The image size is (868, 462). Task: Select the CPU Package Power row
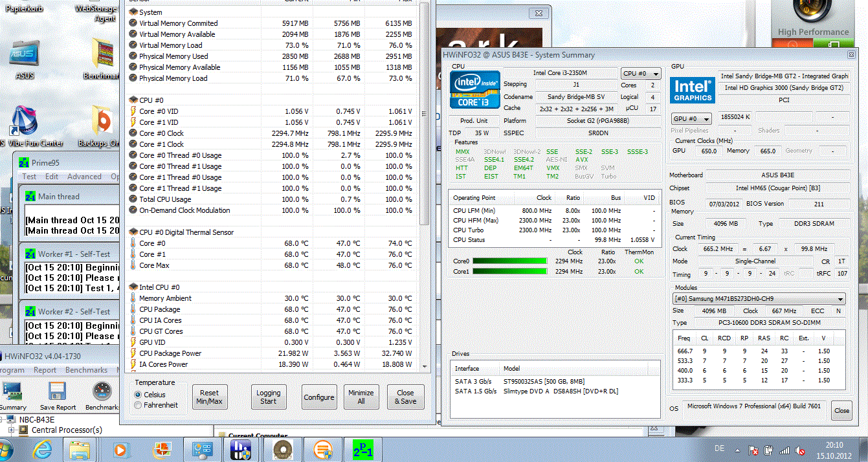pyautogui.click(x=272, y=353)
